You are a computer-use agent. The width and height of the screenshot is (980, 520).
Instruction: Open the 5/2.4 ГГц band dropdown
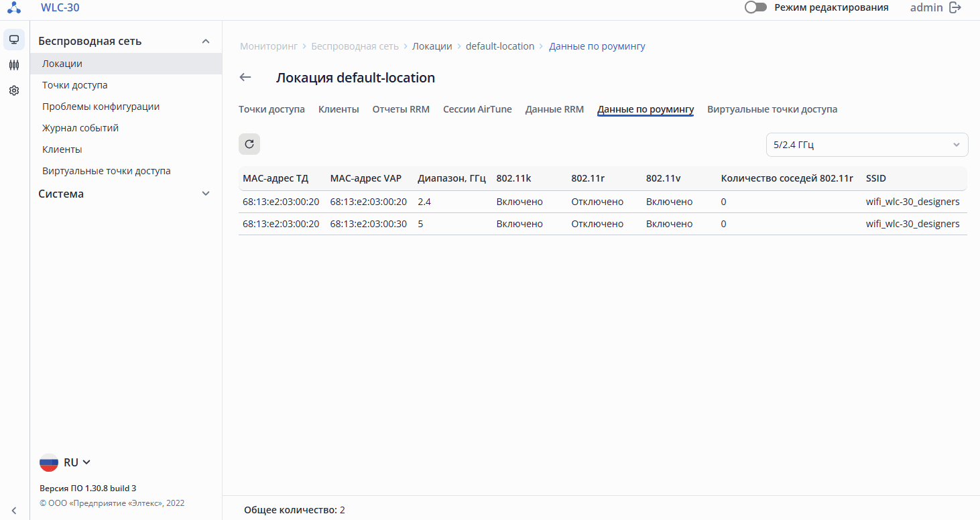867,145
